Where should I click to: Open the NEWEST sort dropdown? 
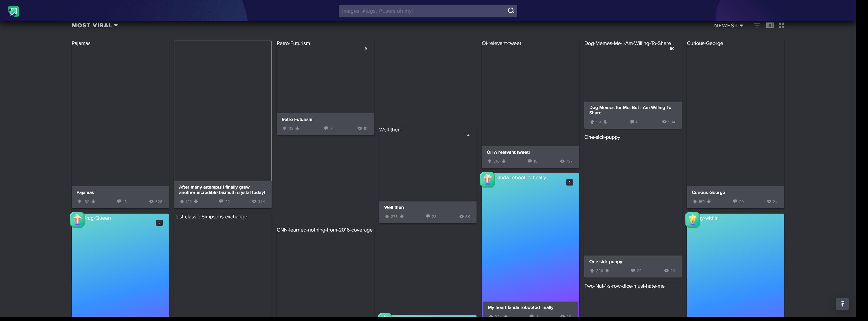(x=728, y=26)
